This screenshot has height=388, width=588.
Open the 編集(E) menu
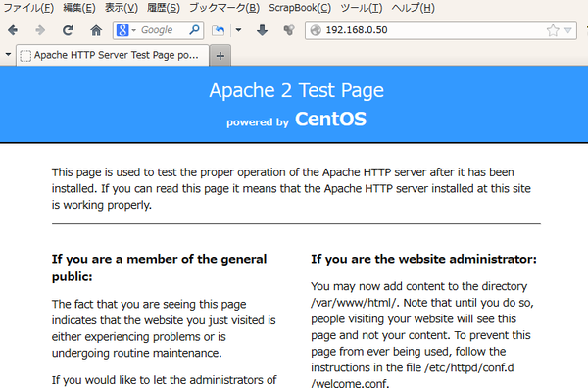pos(79,8)
